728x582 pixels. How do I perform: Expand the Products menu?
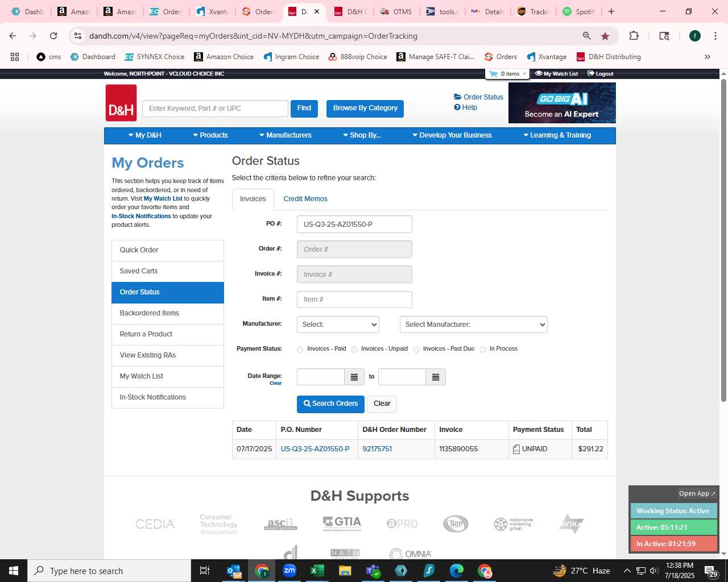point(210,135)
